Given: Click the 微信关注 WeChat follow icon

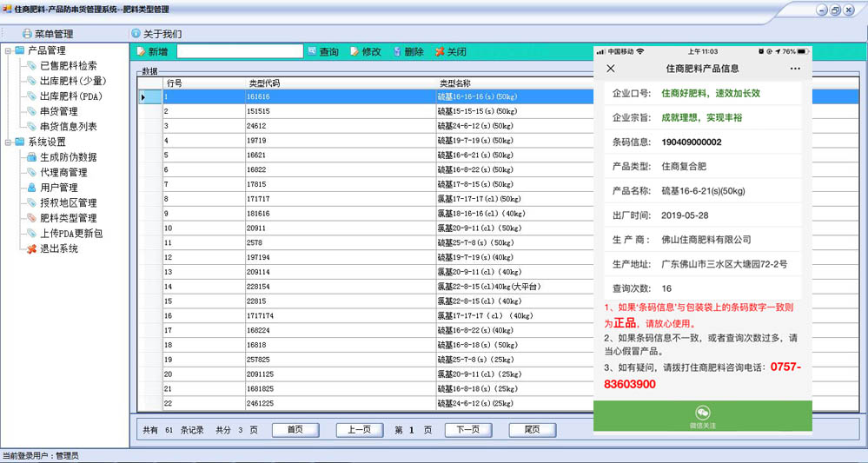Looking at the screenshot, I should 702,413.
